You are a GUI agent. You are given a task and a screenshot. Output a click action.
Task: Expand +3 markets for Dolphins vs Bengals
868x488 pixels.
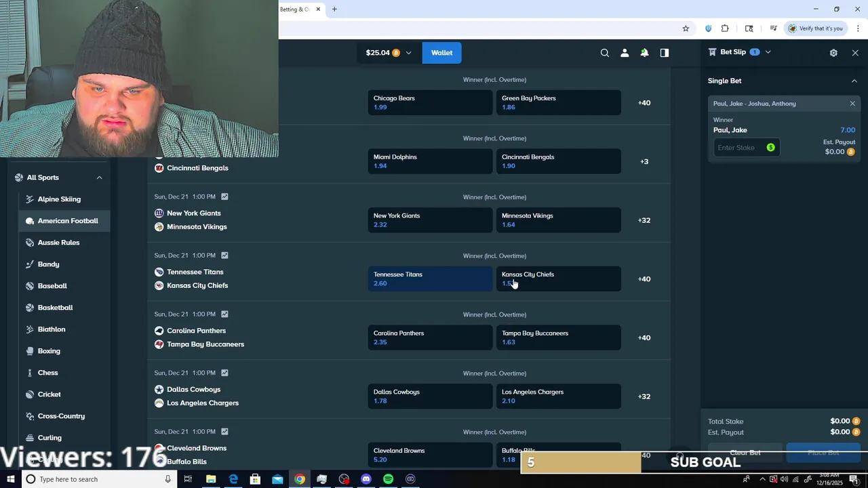click(x=644, y=161)
